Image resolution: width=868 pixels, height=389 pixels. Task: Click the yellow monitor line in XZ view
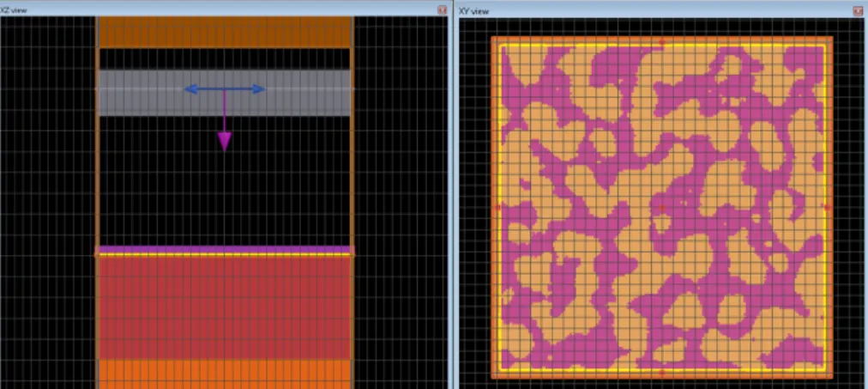[x=224, y=255]
